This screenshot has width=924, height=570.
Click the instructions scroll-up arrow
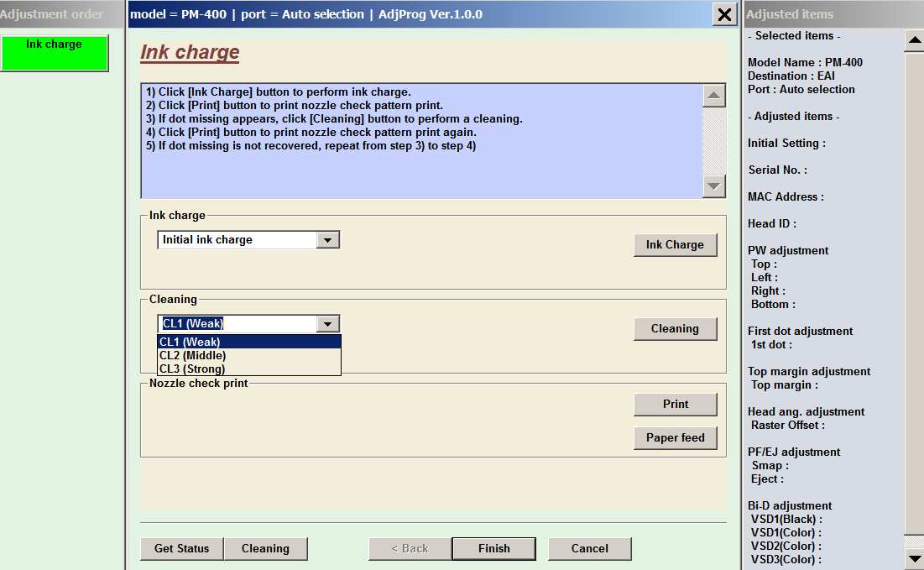pyautogui.click(x=713, y=96)
